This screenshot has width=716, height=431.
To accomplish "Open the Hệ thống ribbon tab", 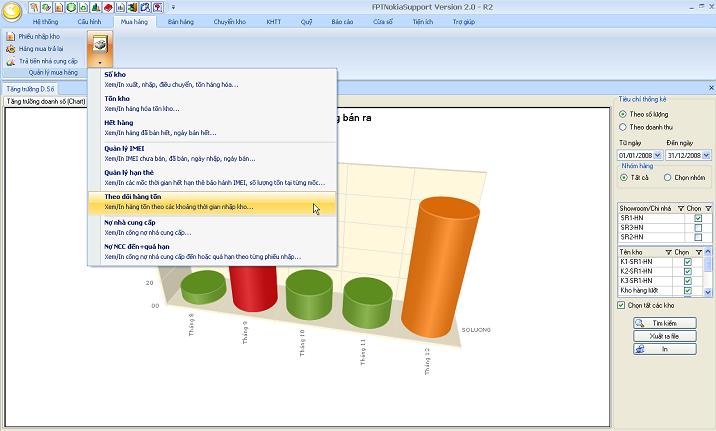I will (x=45, y=21).
